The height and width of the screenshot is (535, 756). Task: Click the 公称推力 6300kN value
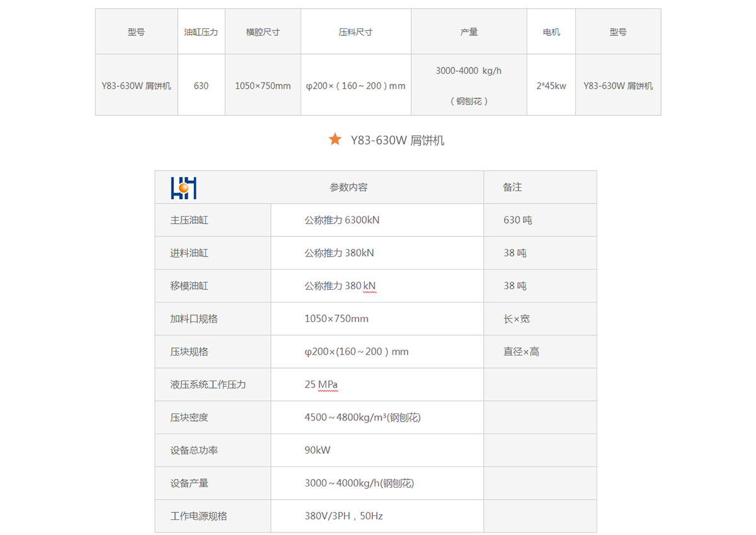pyautogui.click(x=342, y=221)
